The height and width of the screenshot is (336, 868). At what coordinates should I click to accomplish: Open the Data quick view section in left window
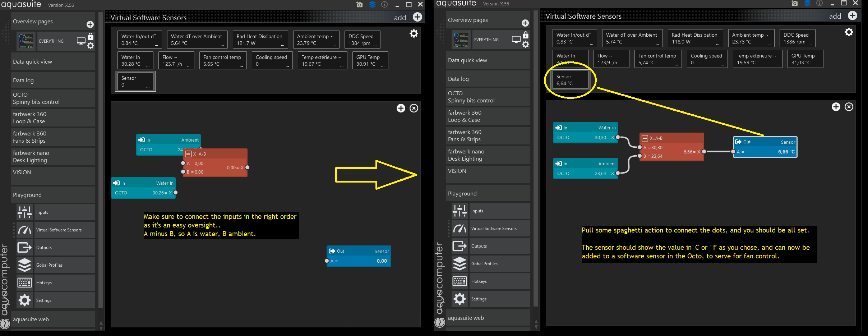pyautogui.click(x=53, y=61)
